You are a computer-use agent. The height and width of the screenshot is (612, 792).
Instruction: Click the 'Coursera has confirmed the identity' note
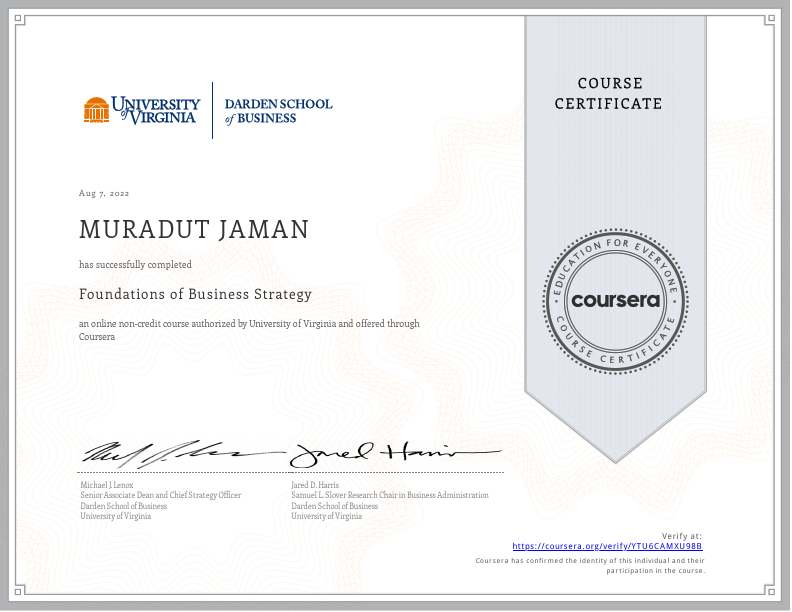(590, 566)
